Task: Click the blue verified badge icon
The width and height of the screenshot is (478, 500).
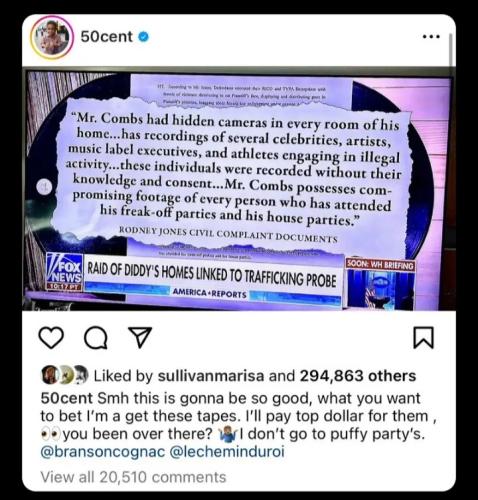Action: pyautogui.click(x=143, y=37)
